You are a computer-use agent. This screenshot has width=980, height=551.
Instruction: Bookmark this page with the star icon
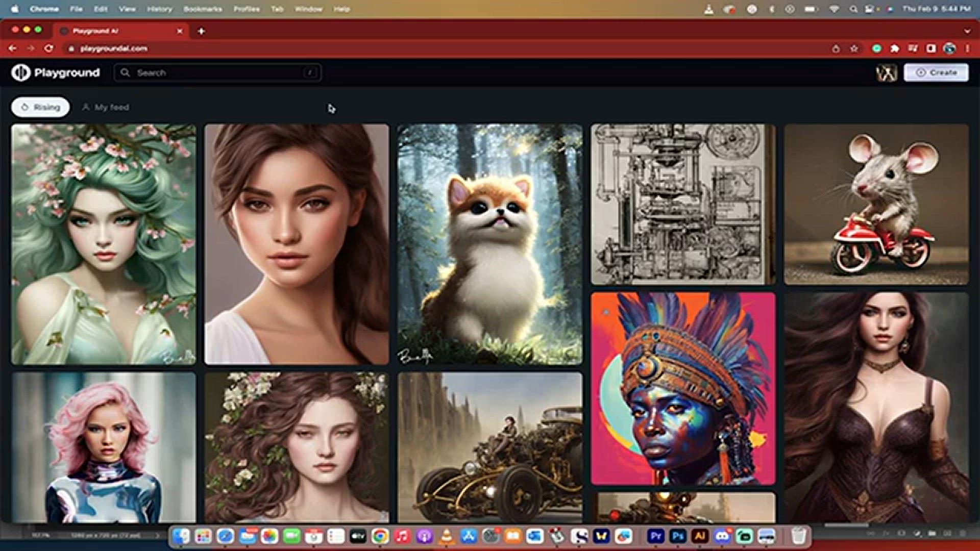click(854, 48)
